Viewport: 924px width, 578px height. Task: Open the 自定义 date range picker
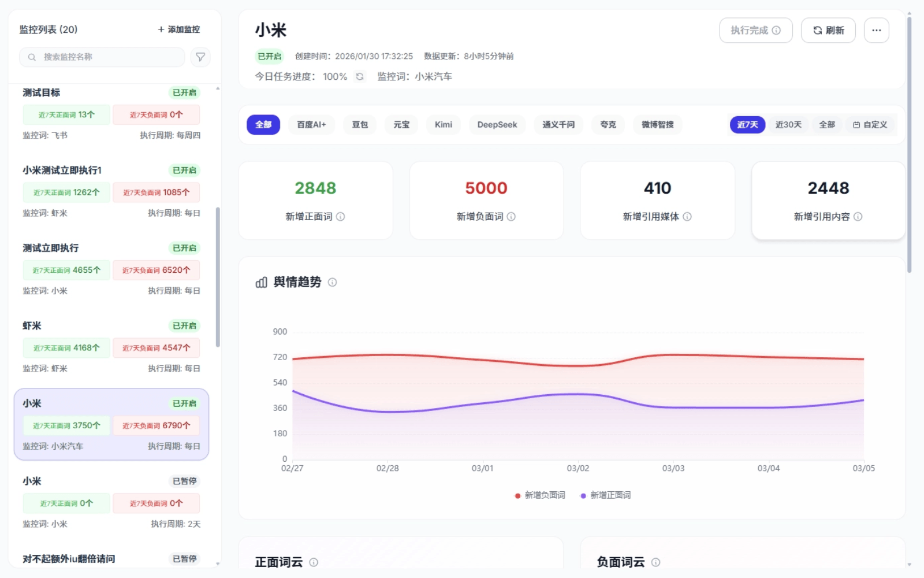(x=870, y=125)
